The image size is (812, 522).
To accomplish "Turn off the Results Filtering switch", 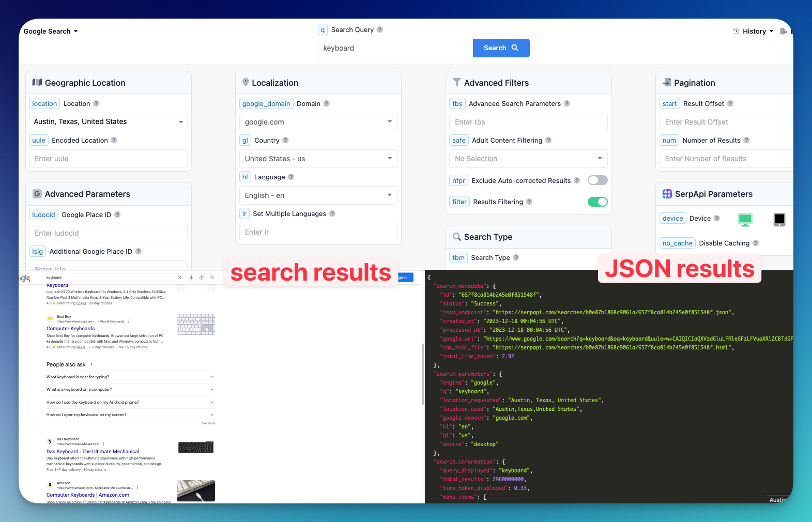I will [597, 202].
